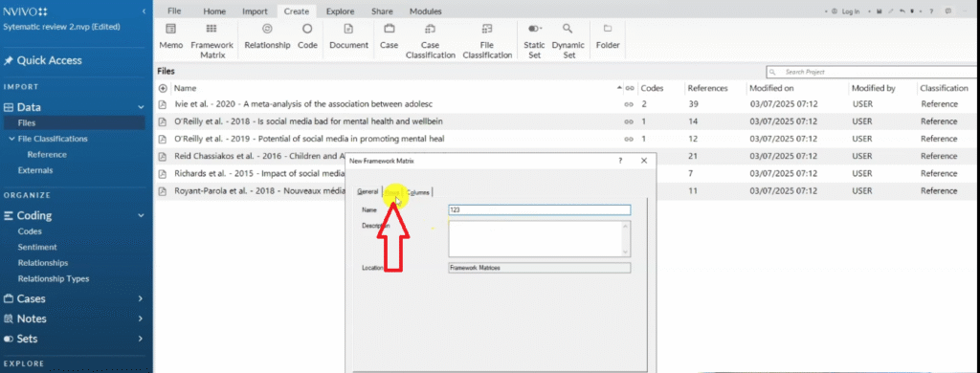Select Files in the sidebar

click(x=26, y=123)
